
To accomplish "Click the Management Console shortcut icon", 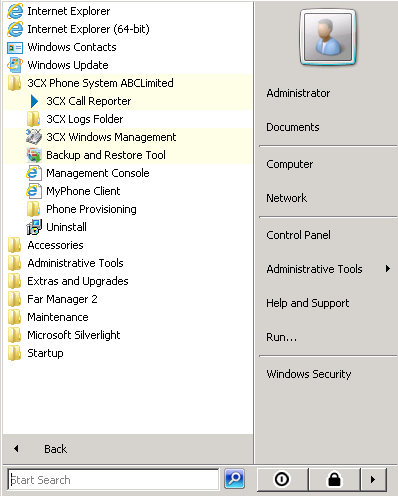I will point(34,173).
